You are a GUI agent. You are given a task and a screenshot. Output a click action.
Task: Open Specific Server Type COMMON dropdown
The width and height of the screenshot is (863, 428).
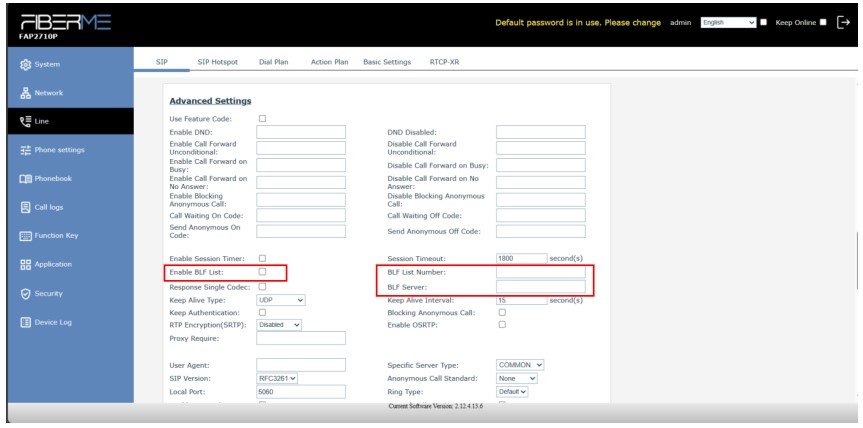coord(520,365)
